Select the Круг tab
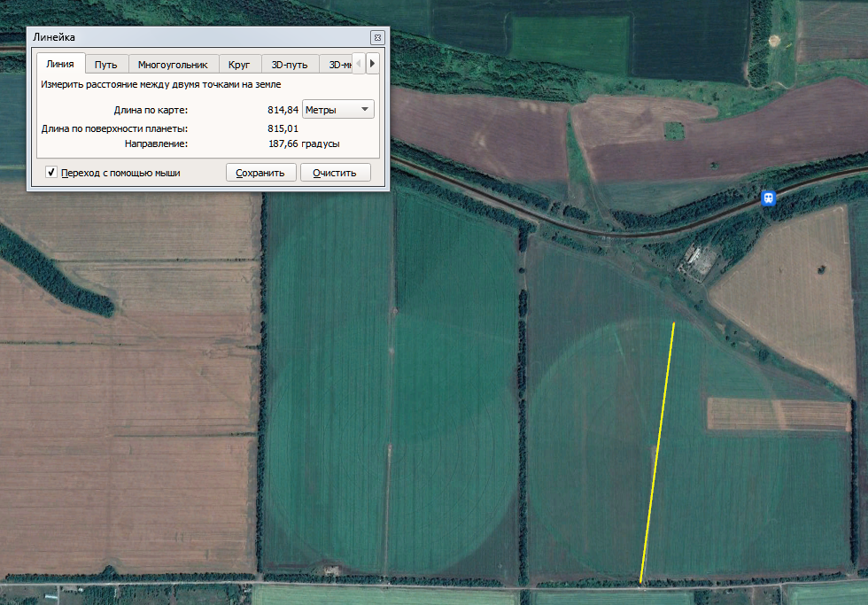868x605 pixels. click(x=239, y=65)
